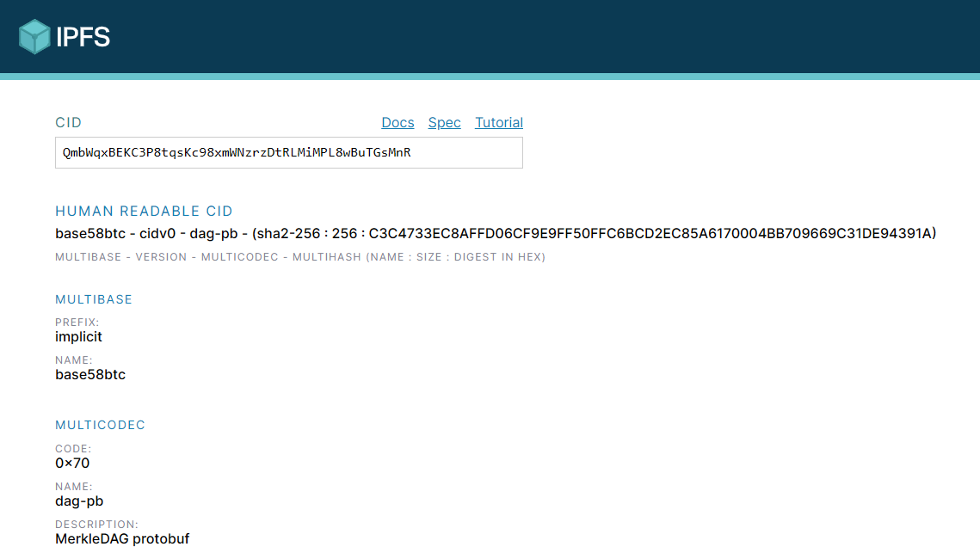
Task: Select the CID text QmbWqxBEKC3P8tqsKc98xmWNzrzDtRLMiMPL8wBuTGsMnR
Action: (x=236, y=152)
